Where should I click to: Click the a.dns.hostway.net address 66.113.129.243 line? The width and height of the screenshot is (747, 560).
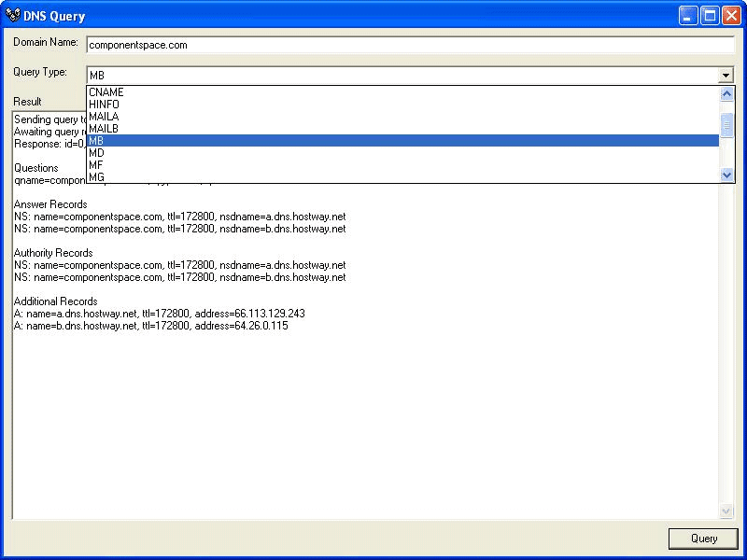160,314
